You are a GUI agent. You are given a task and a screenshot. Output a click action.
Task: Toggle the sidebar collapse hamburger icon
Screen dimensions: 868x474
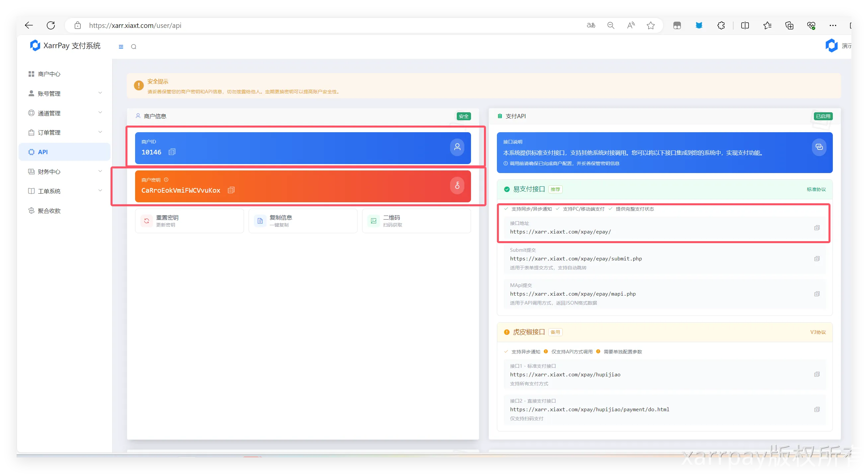(x=121, y=47)
